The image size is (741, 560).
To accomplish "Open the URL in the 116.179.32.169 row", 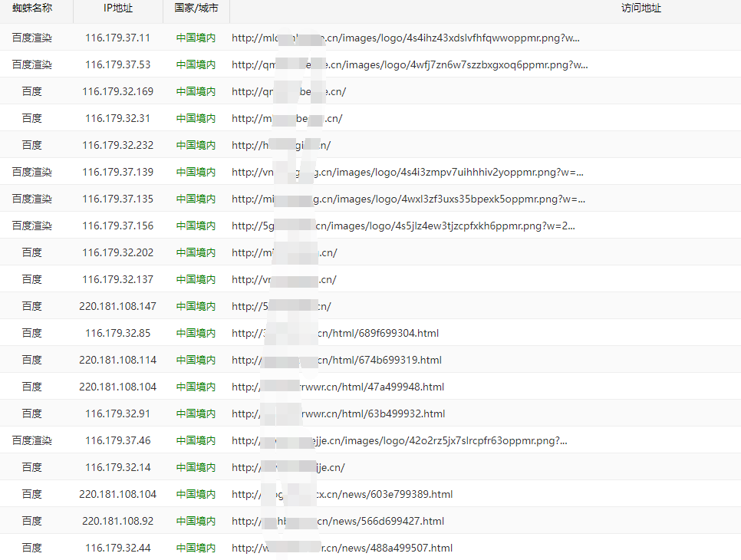I will point(288,92).
